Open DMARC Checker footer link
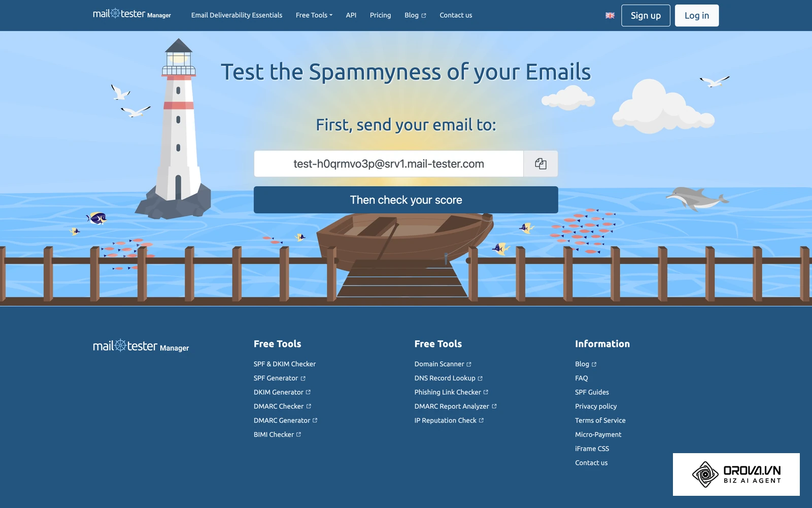The image size is (812, 508). 283,406
